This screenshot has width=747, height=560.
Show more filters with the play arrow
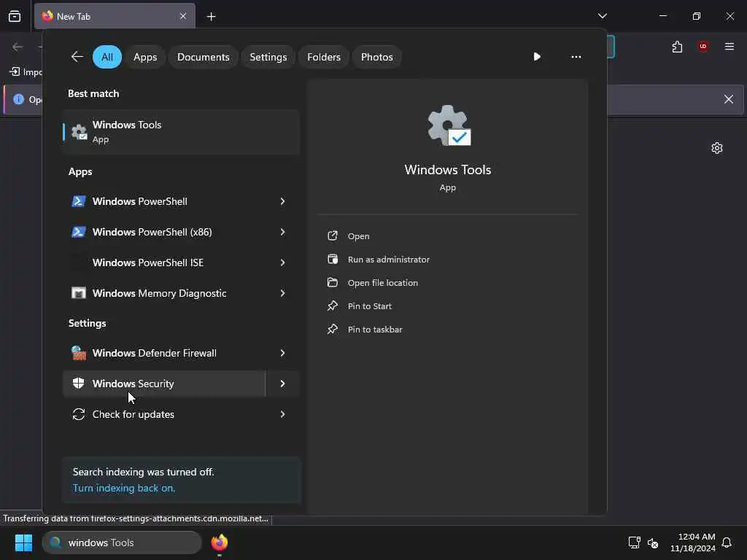coord(537,57)
